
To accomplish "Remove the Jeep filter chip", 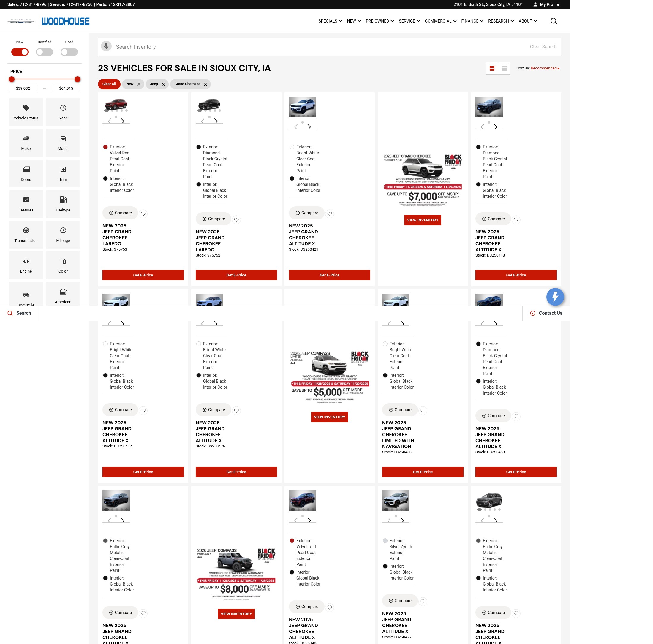I will click(163, 84).
